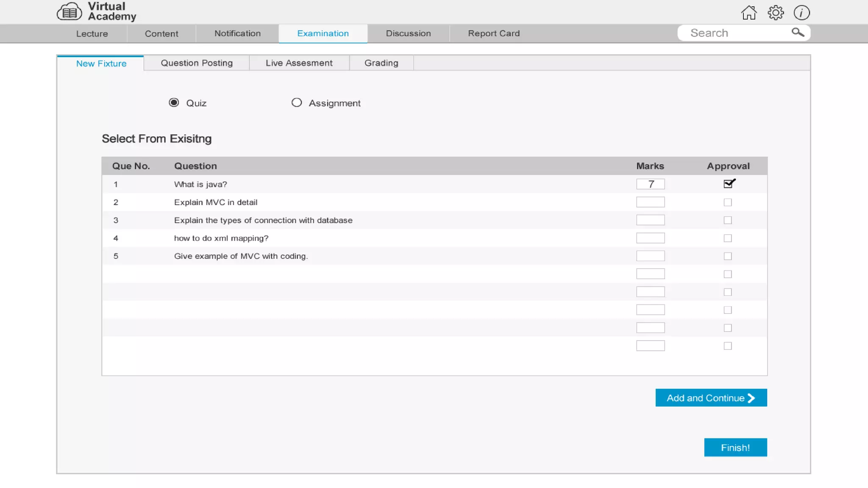This screenshot has height=488, width=868.
Task: Click the info icon
Action: (x=801, y=13)
